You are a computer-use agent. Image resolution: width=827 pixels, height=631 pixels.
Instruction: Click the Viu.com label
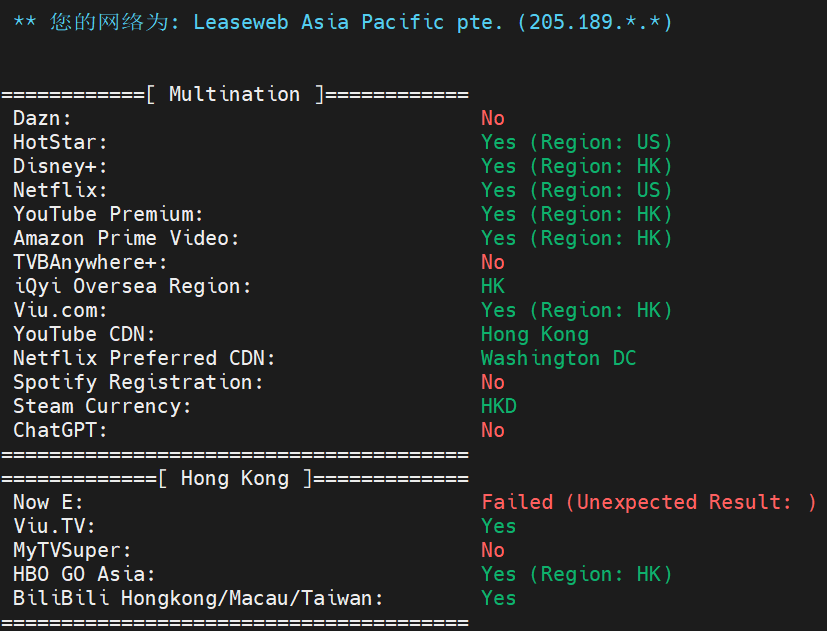click(x=60, y=311)
